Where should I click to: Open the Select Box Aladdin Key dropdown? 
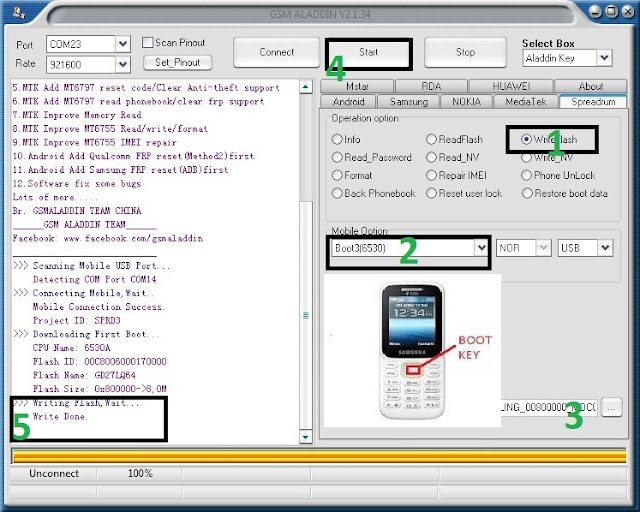(x=604, y=58)
